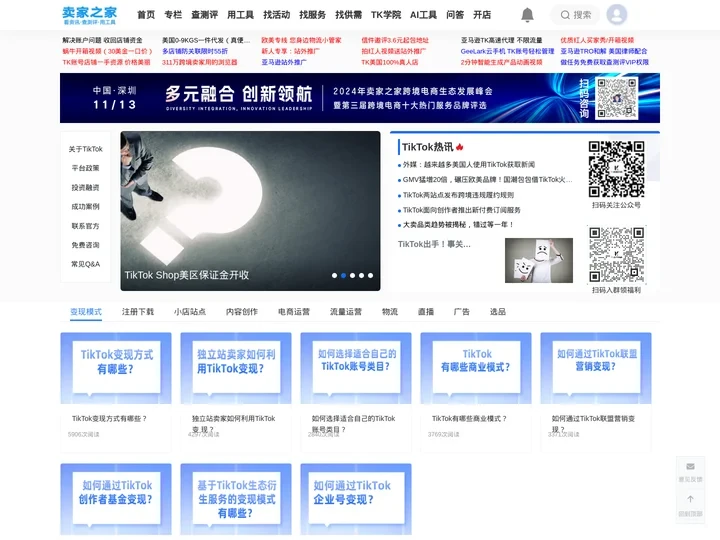Click the flame icon beside TikTok热讯
Screen dimensions: 720x540
(x=460, y=147)
